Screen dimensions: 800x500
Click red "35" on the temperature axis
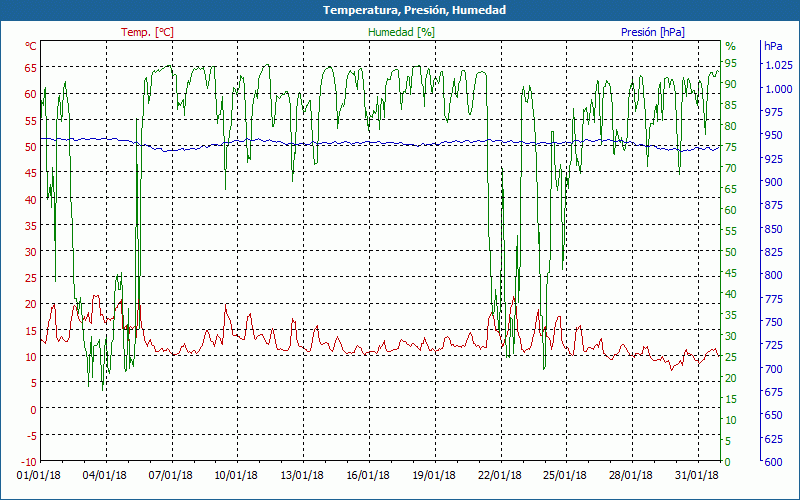click(x=31, y=225)
